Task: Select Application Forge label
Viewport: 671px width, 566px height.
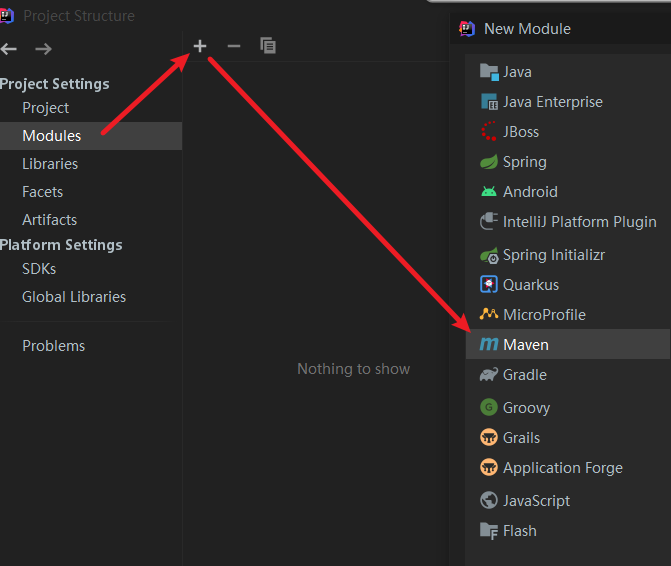Action: [x=563, y=468]
